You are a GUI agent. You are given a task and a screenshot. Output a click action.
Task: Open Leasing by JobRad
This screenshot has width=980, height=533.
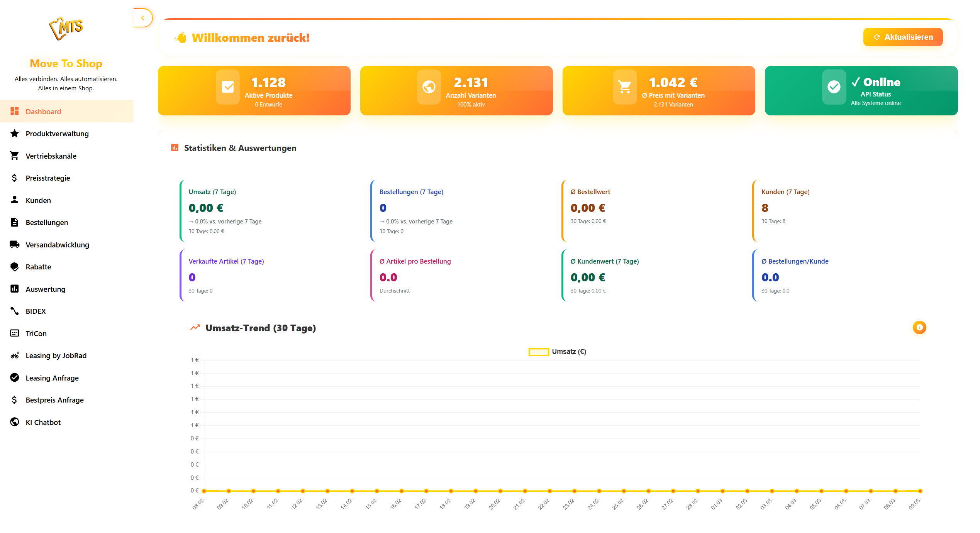tap(56, 355)
